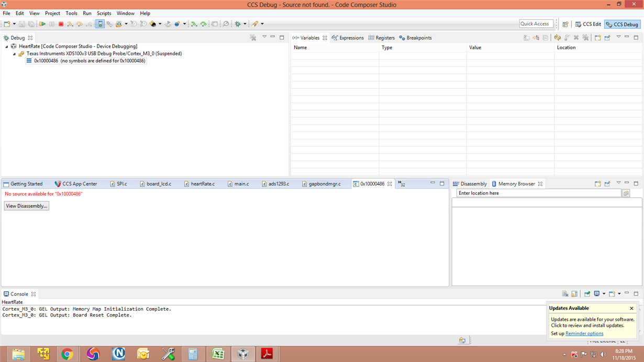Open the Window menu
The height and width of the screenshot is (362, 644).
[x=125, y=13]
